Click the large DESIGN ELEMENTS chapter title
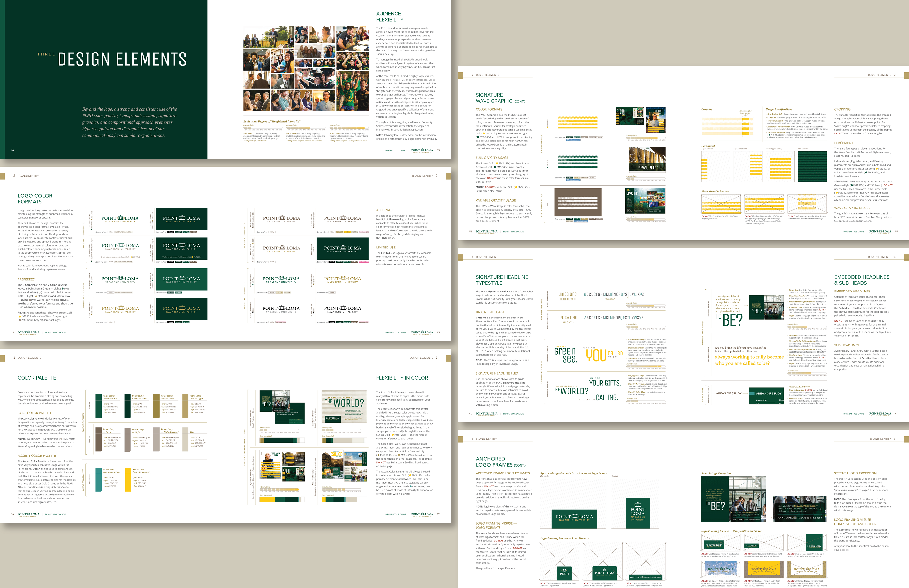The width and height of the screenshot is (909, 588). click(122, 59)
